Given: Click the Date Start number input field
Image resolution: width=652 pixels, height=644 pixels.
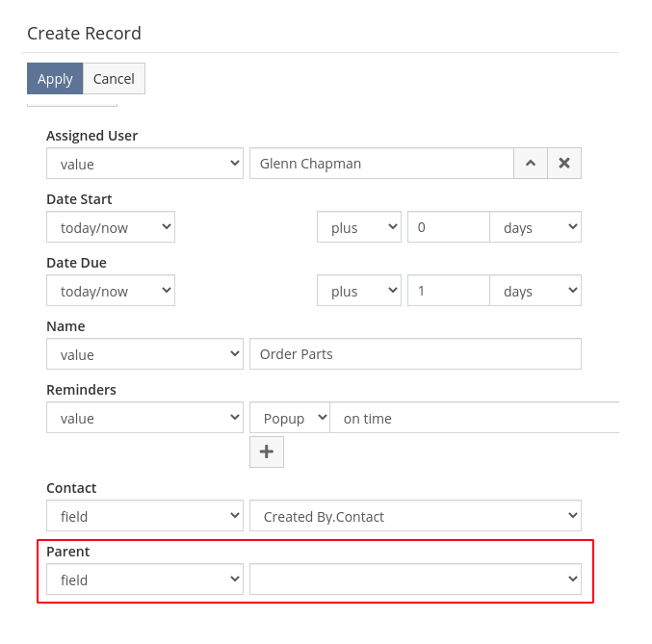Looking at the screenshot, I should pos(448,227).
